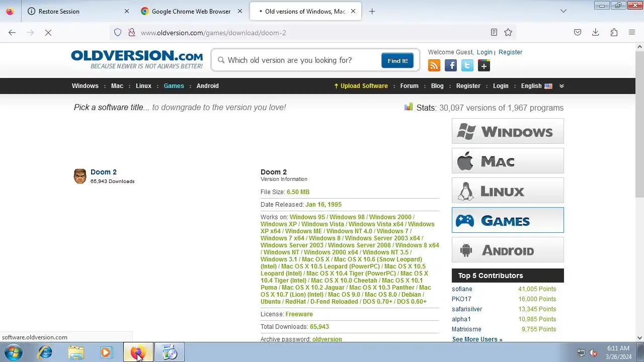Screen dimensions: 644x362
Task: Go back using the browser back arrow
Action: tap(12, 33)
